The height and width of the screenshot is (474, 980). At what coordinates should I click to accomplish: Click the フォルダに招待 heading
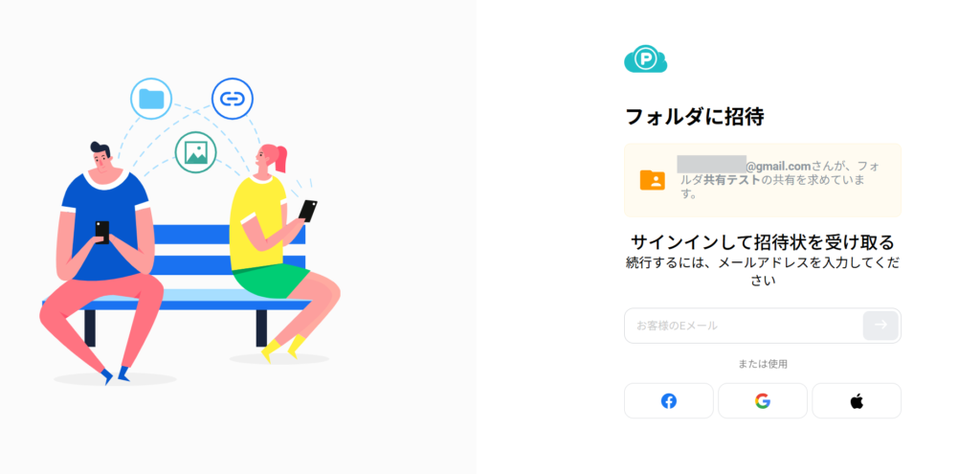(695, 117)
